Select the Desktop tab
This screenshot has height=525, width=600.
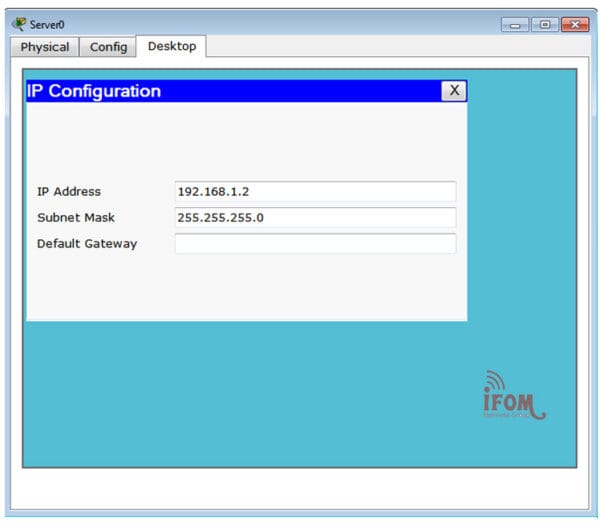pos(172,46)
